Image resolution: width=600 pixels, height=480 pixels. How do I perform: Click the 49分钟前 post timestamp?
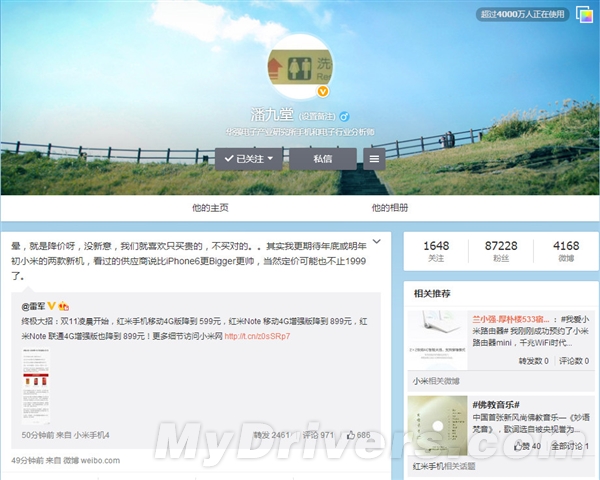click(x=27, y=460)
